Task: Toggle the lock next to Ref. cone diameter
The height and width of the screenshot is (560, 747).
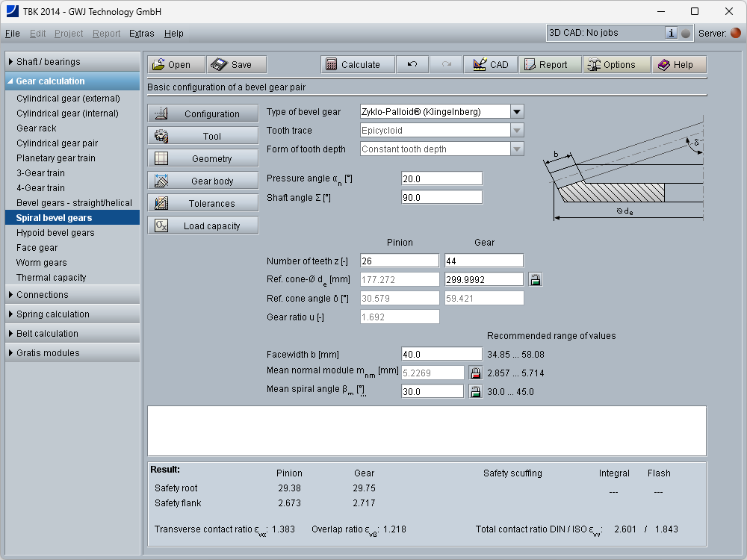Action: [x=535, y=280]
